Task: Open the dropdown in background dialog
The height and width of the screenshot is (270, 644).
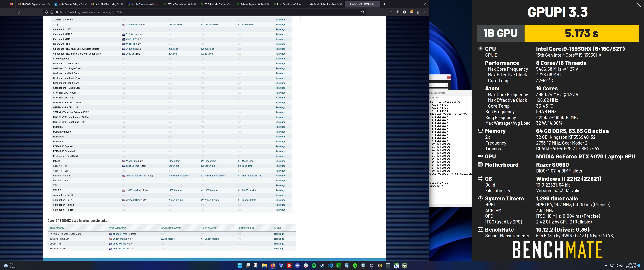Action: 446,85
